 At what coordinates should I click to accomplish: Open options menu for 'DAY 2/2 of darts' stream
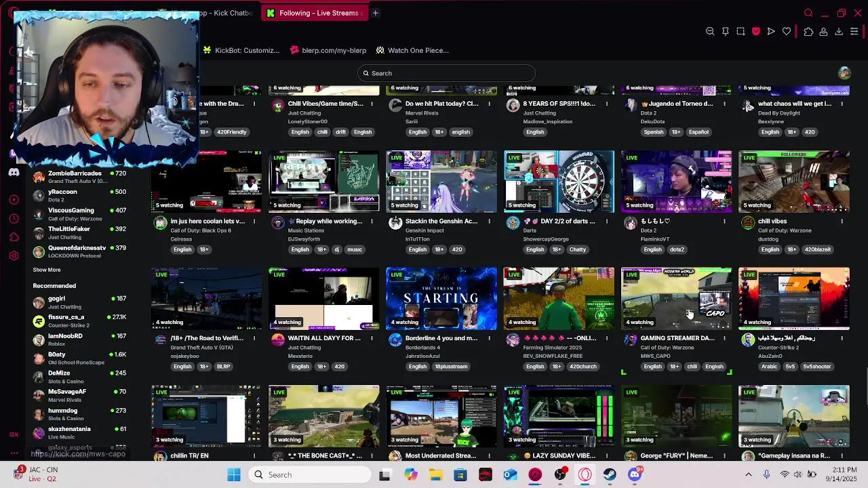[x=606, y=221]
